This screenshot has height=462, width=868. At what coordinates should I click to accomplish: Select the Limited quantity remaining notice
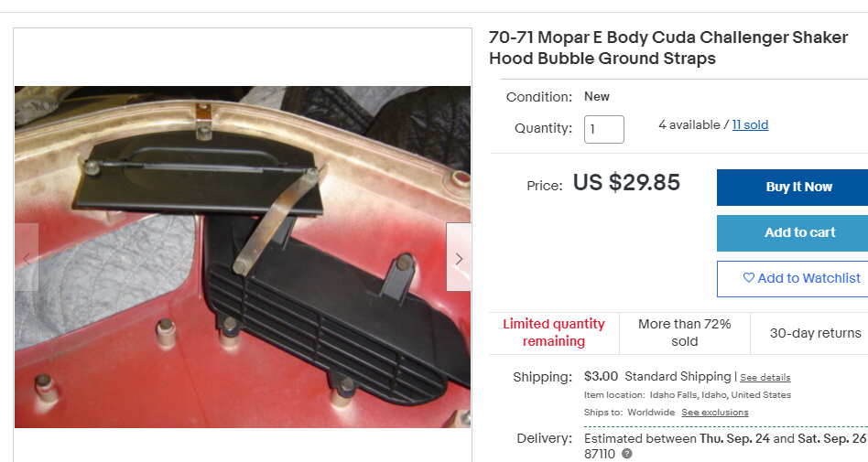point(554,332)
